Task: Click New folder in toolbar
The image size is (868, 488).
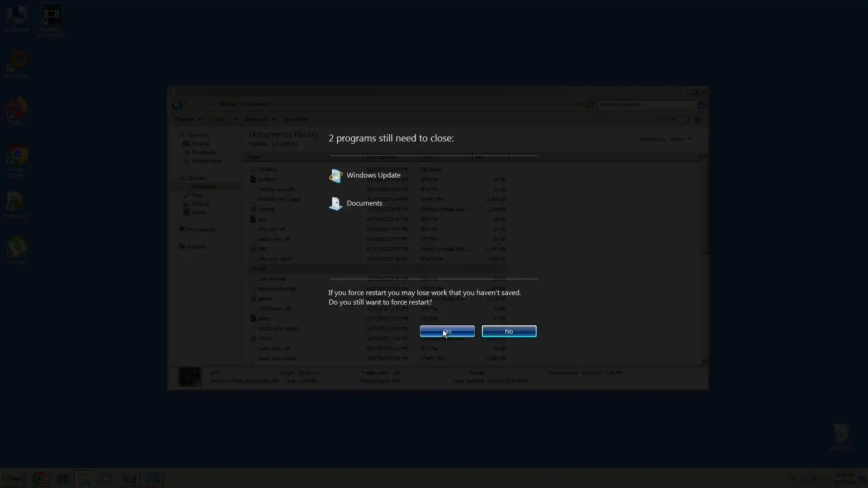Action: coord(295,119)
